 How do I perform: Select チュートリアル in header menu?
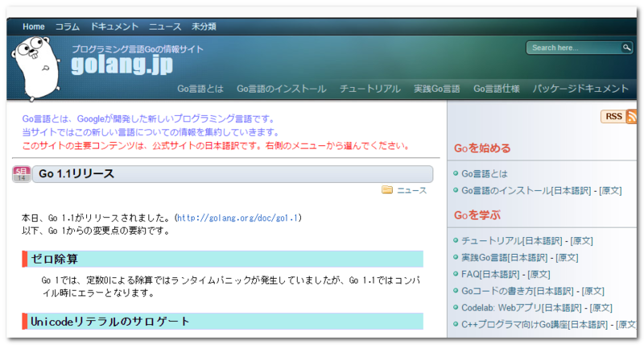[x=370, y=89]
